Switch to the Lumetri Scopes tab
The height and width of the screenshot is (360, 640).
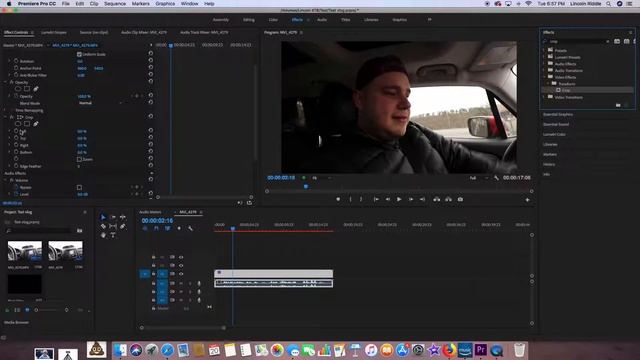(54, 32)
